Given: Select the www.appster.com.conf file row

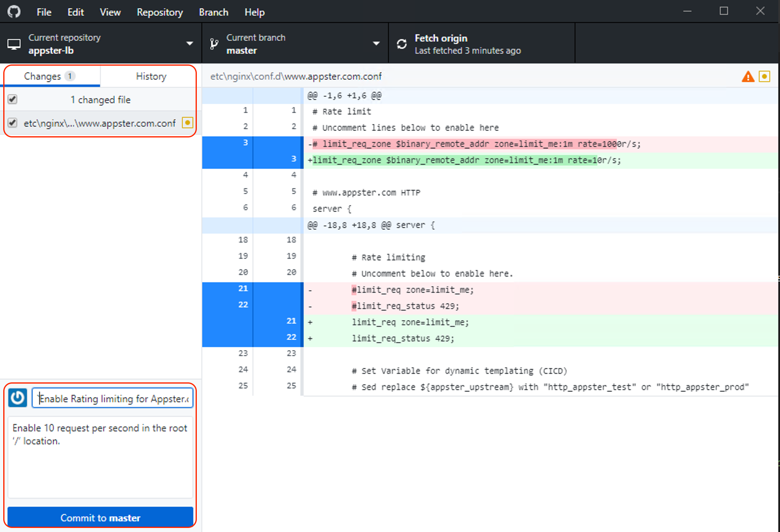Looking at the screenshot, I should coord(100,123).
